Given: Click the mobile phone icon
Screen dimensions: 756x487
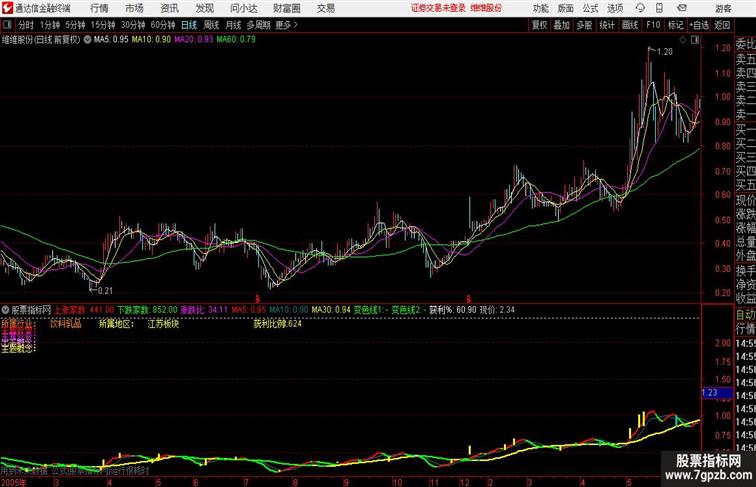Looking at the screenshot, I should coord(659,8).
